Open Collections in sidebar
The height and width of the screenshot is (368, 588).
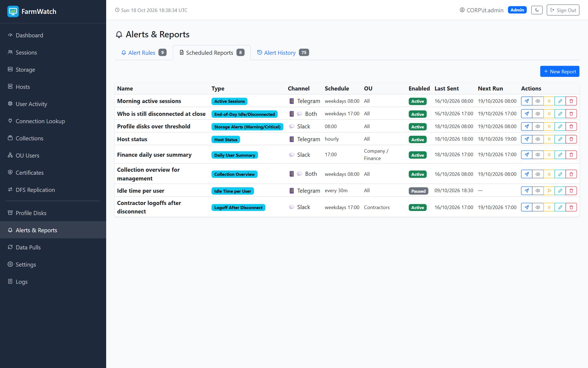[x=53, y=138]
